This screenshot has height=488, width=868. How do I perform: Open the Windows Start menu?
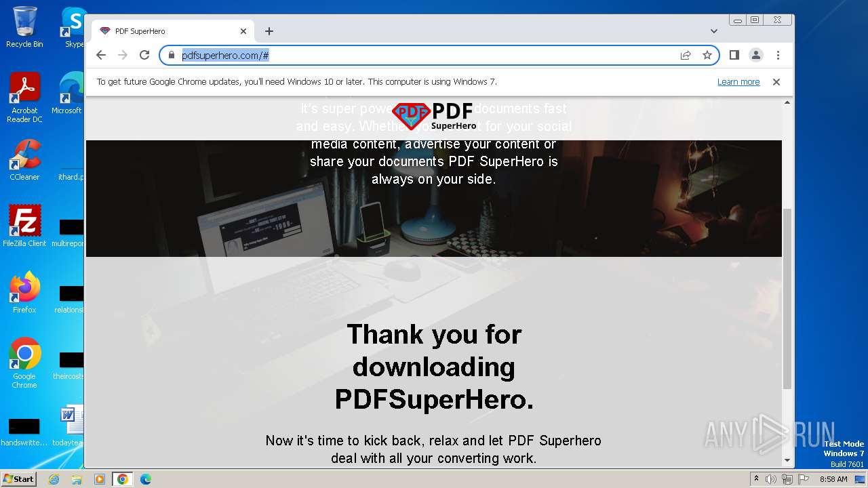click(x=18, y=479)
